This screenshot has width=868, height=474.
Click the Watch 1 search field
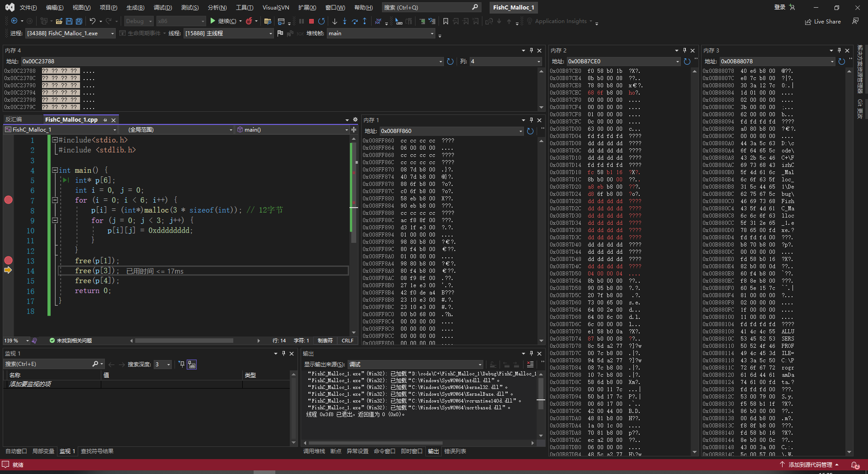[x=53, y=365]
